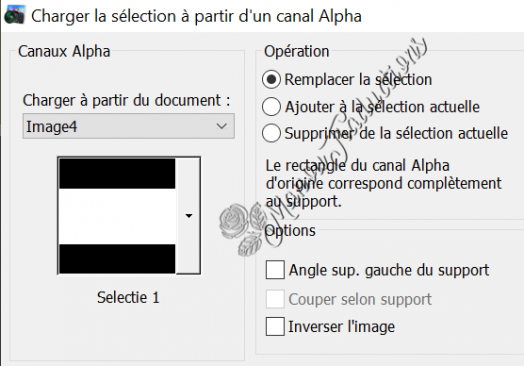Screen dimensions: 524x366
Task: Click the Angle sup. gauche du support label
Action: [x=389, y=270]
